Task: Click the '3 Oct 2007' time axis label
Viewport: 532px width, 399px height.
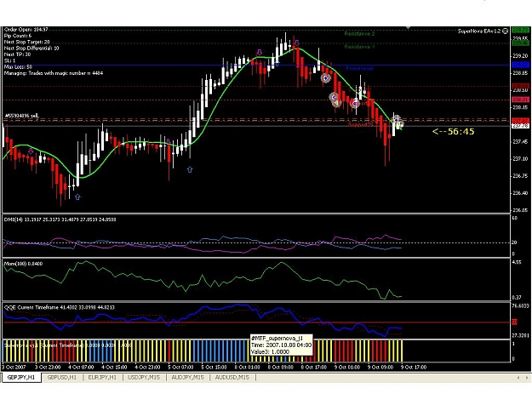Action: click(x=14, y=368)
